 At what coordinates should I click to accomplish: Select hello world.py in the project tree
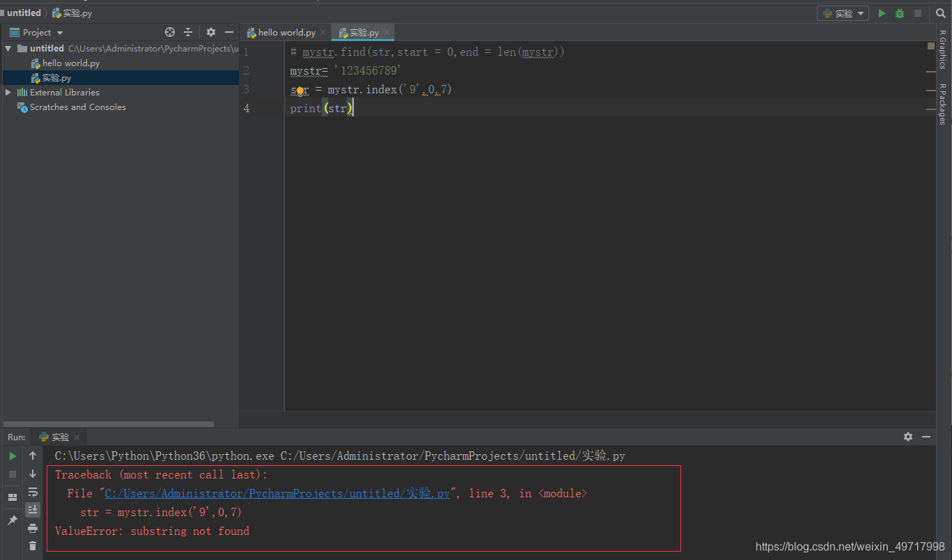tap(71, 63)
